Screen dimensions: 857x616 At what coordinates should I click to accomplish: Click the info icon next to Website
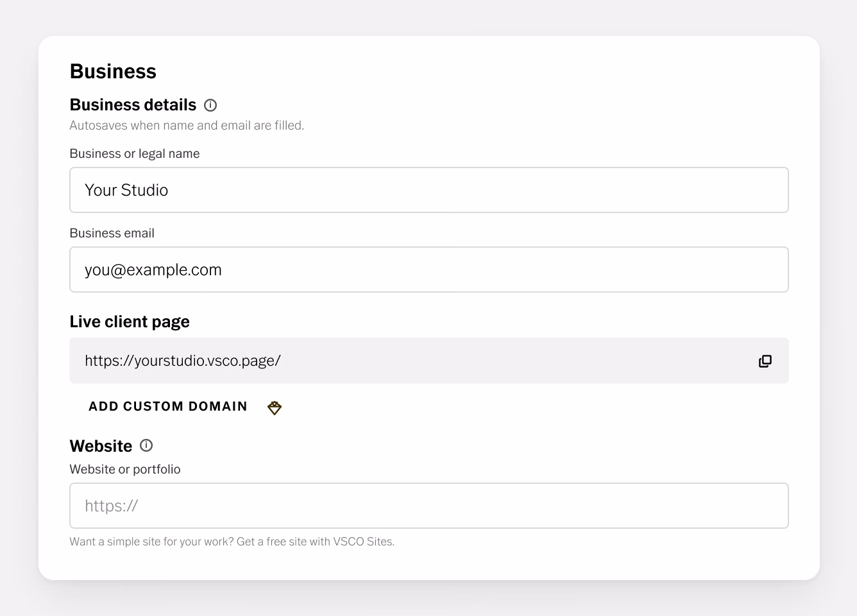click(x=146, y=445)
